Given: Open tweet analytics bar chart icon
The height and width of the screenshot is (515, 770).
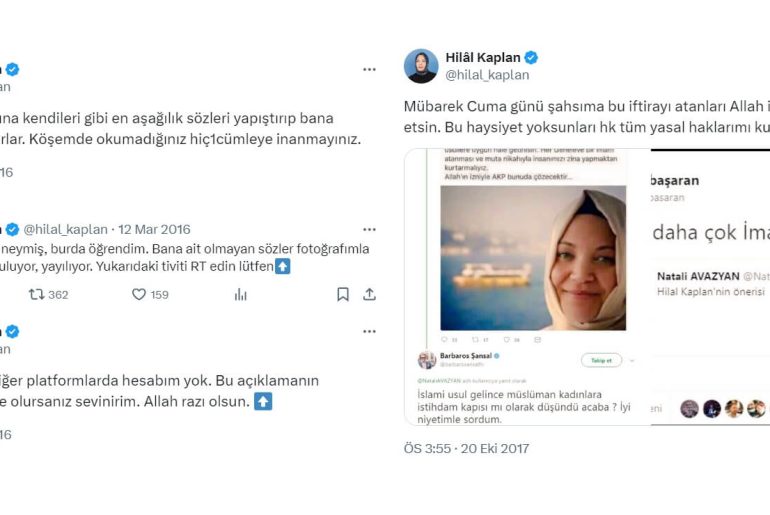Looking at the screenshot, I should pos(241,295).
